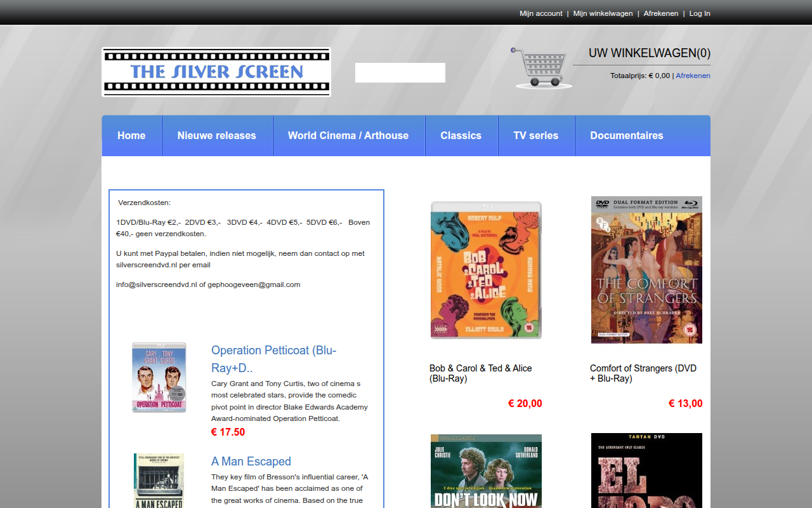The height and width of the screenshot is (508, 812).
Task: Click the € 17.50 price of Operation Petticoat
Action: tap(228, 432)
